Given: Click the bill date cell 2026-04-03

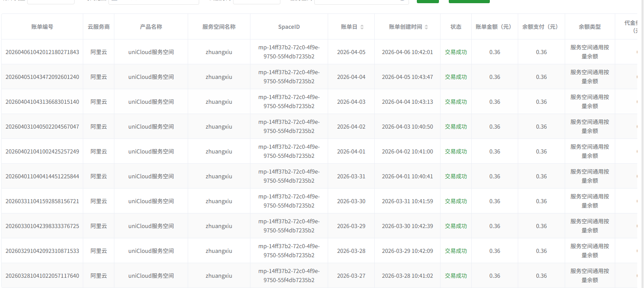Looking at the screenshot, I should [351, 102].
